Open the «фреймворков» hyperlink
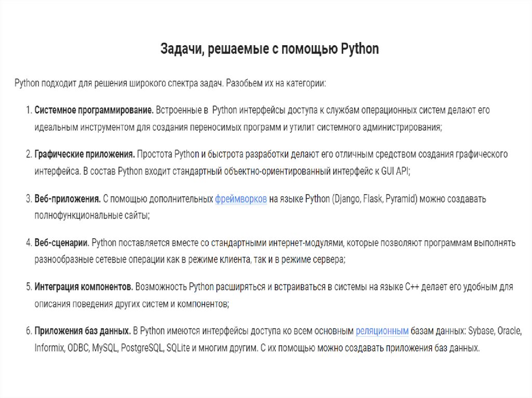Image resolution: width=532 pixels, height=398 pixels. 241,199
